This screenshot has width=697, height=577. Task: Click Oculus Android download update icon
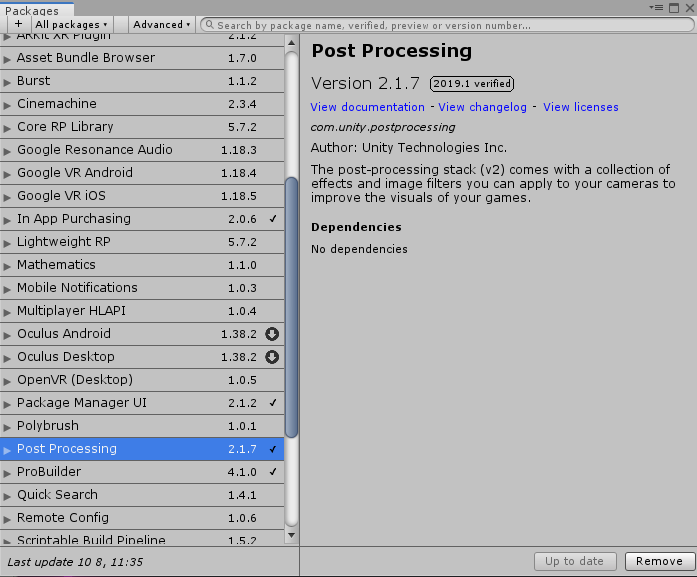(272, 334)
